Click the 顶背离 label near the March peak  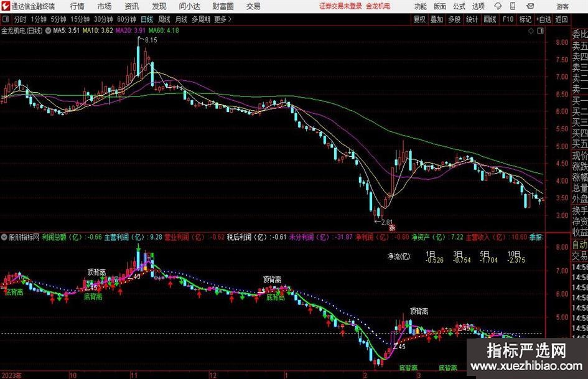(419, 311)
